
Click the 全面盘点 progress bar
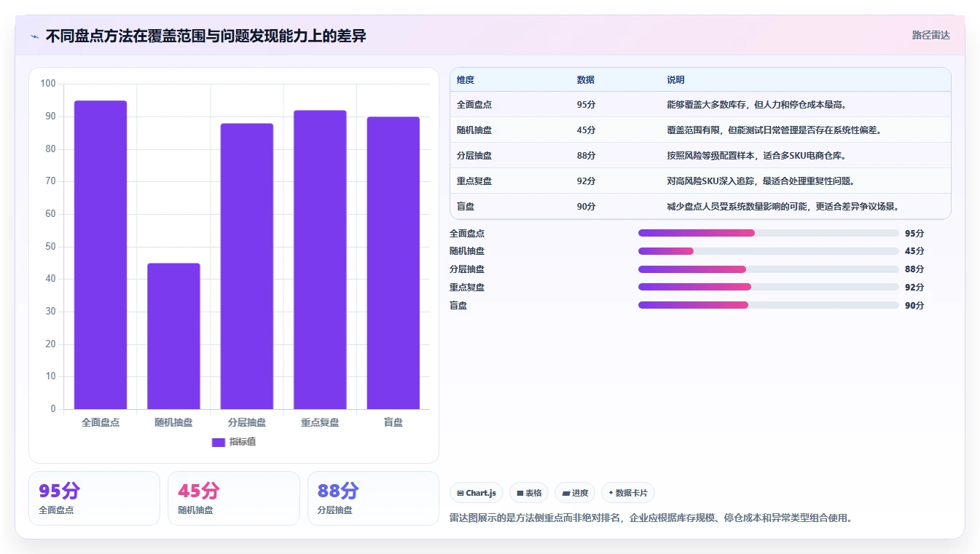(x=768, y=233)
